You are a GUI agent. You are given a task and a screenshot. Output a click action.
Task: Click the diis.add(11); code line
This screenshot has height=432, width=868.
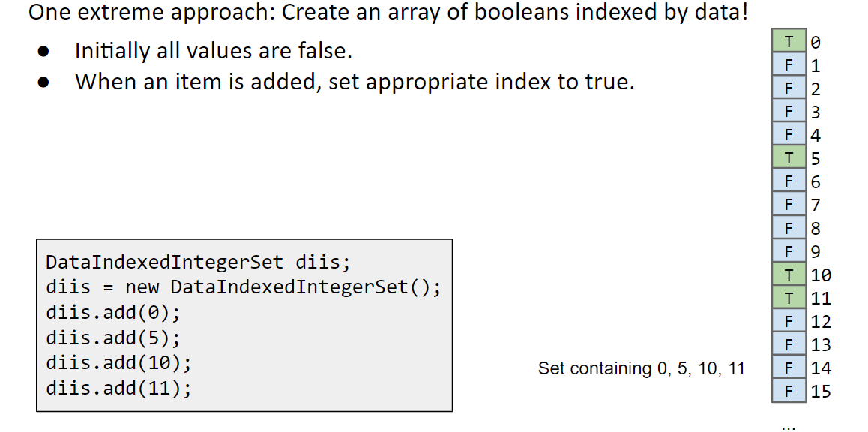pos(118,388)
